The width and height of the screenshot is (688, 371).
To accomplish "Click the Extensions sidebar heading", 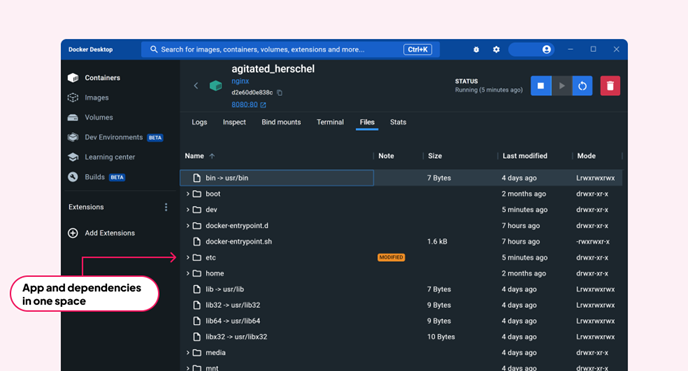I will coord(86,207).
